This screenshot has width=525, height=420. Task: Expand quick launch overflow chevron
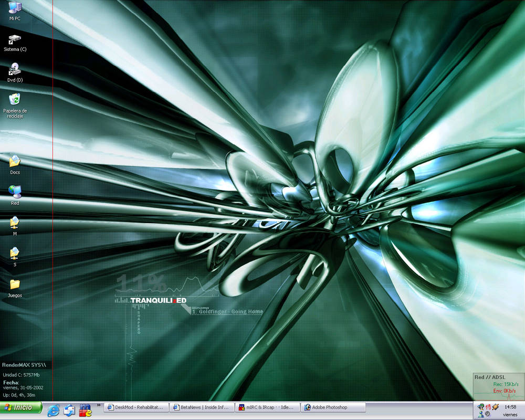coord(99,405)
